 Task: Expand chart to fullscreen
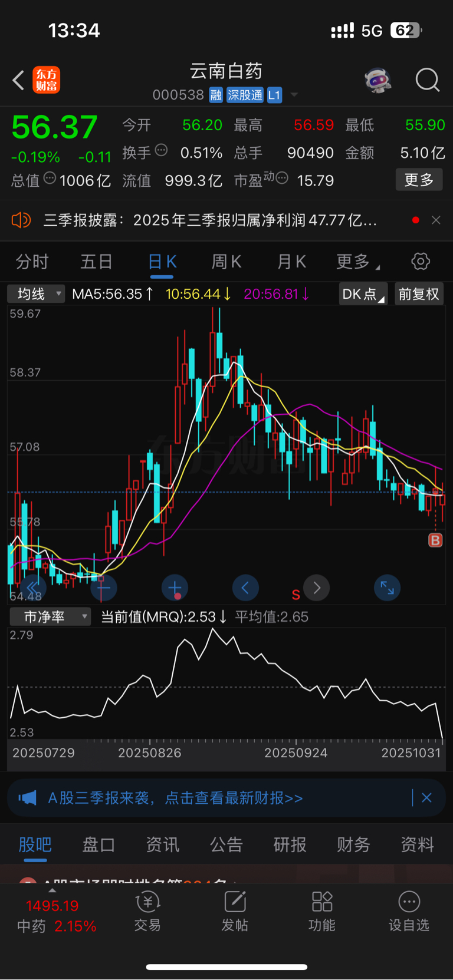click(x=388, y=588)
